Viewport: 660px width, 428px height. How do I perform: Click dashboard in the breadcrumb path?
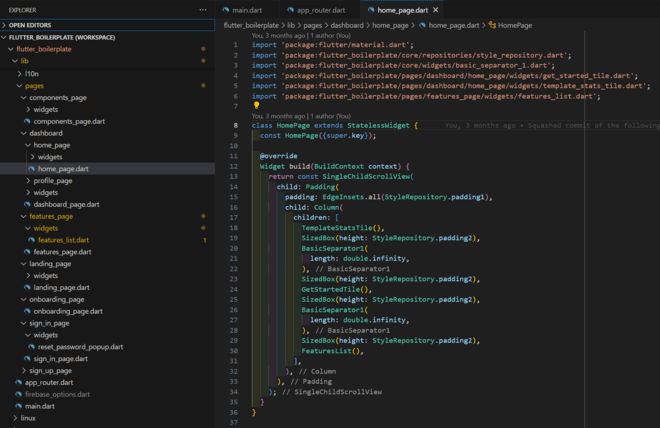(x=347, y=25)
